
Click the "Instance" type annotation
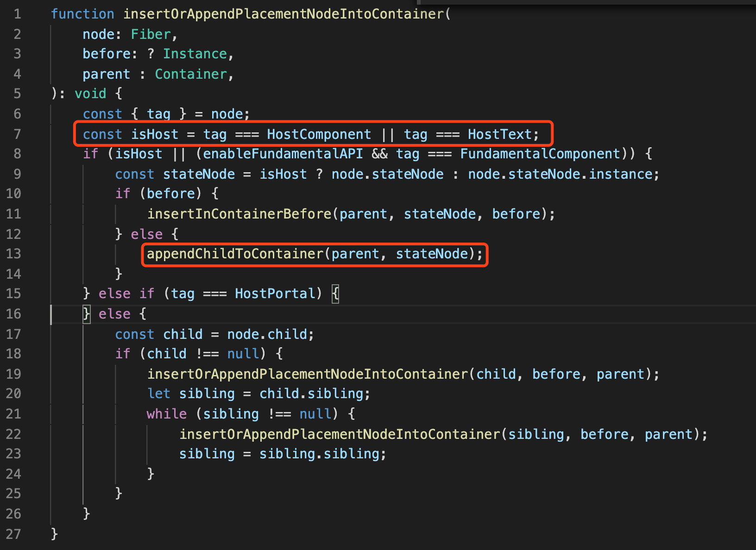point(195,54)
